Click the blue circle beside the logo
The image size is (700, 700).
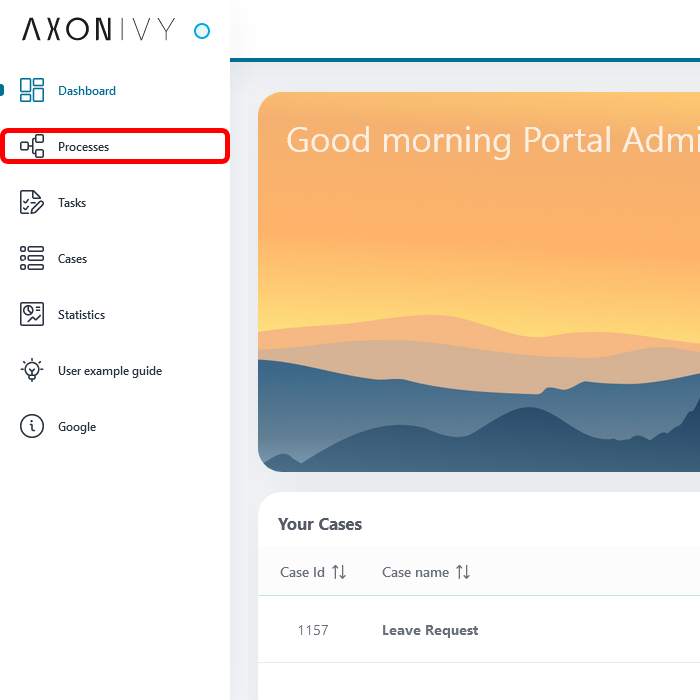tap(202, 31)
